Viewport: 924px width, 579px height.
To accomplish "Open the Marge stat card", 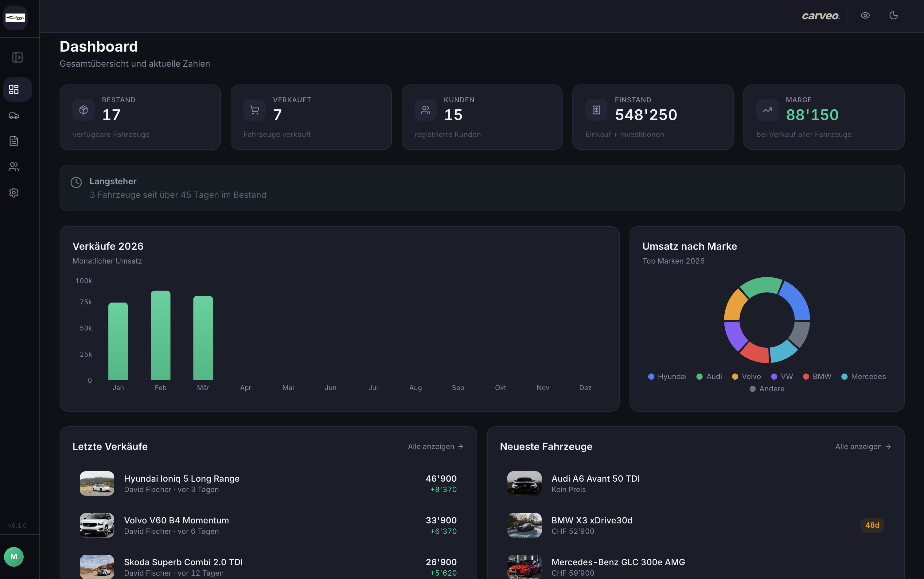I will 824,117.
